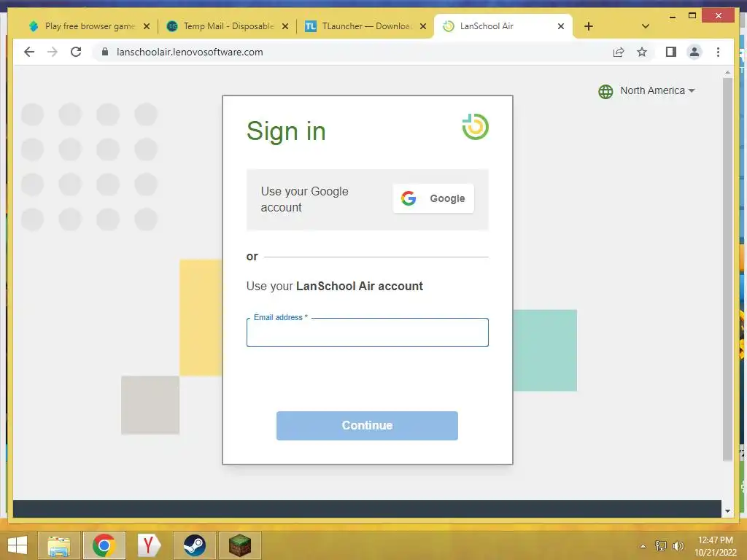The height and width of the screenshot is (560, 747).
Task: Click the padlock site info icon
Action: tap(105, 52)
